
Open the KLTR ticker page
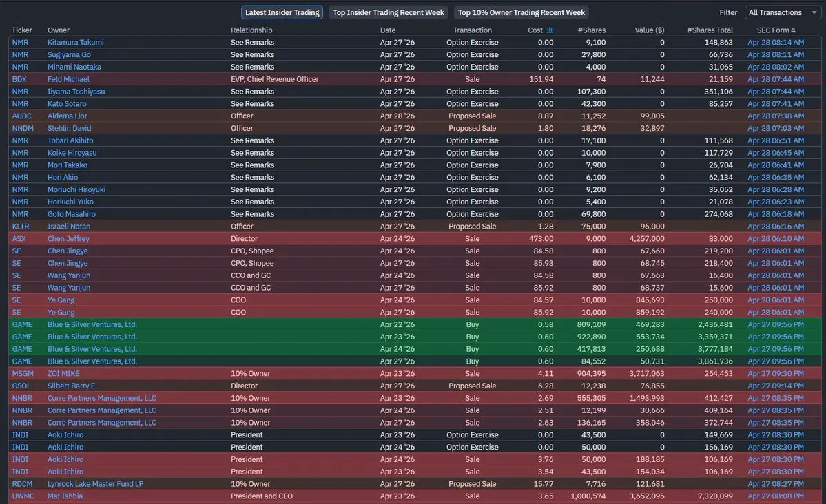(21, 227)
